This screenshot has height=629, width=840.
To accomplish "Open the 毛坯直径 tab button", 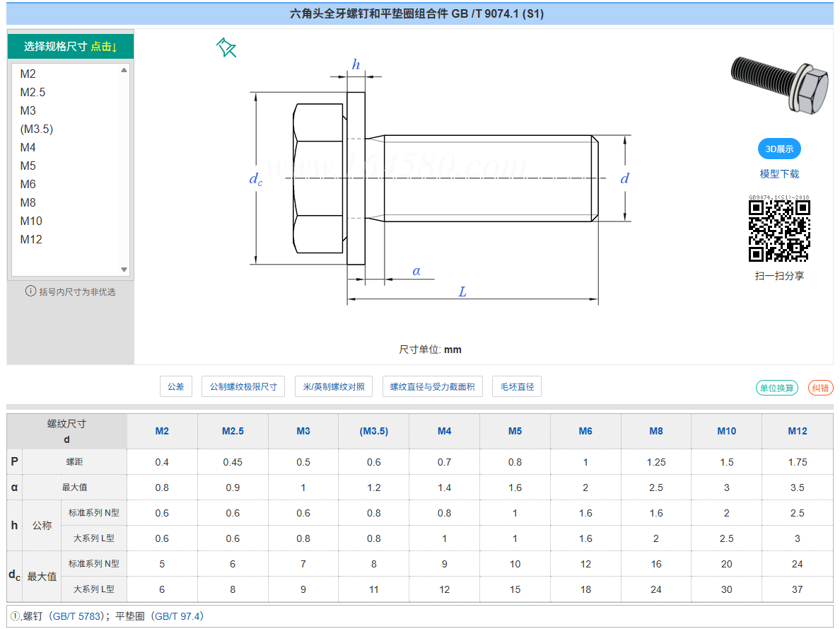I will [x=517, y=386].
